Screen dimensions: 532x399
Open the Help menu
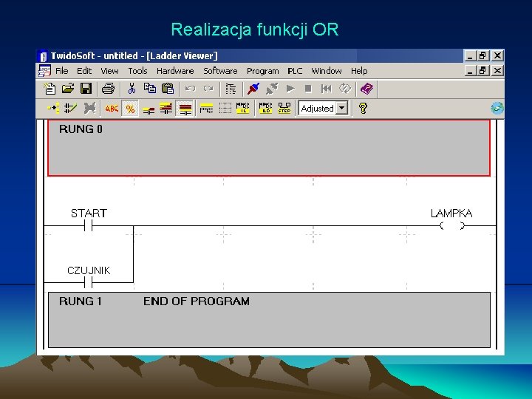pyautogui.click(x=359, y=71)
